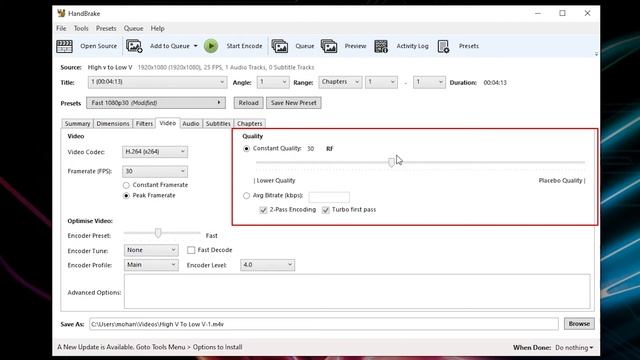Enable Fast Decode checkbox
Screen dimensions: 640x360
(x=191, y=250)
